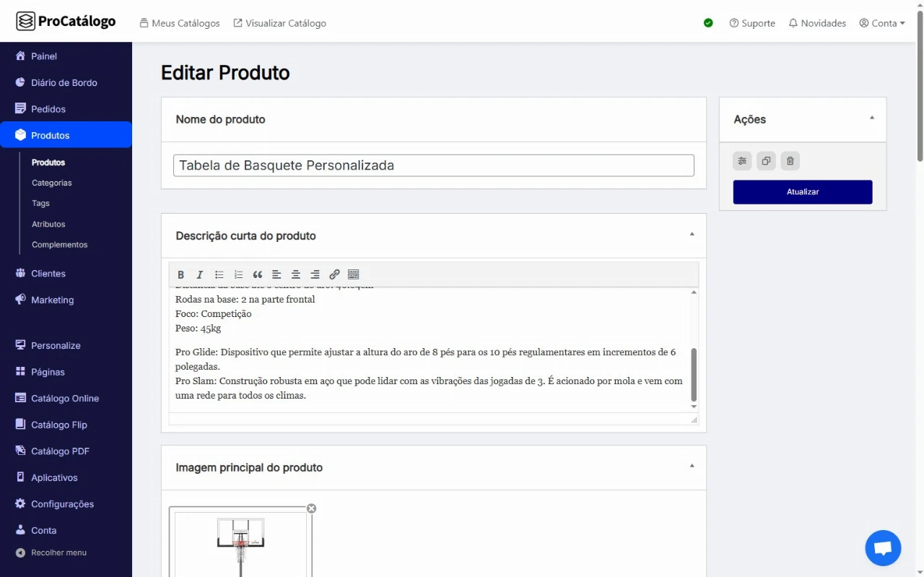Toggle the editor toolbar's extra options
Screen dimensions: 924x577
pyautogui.click(x=354, y=274)
